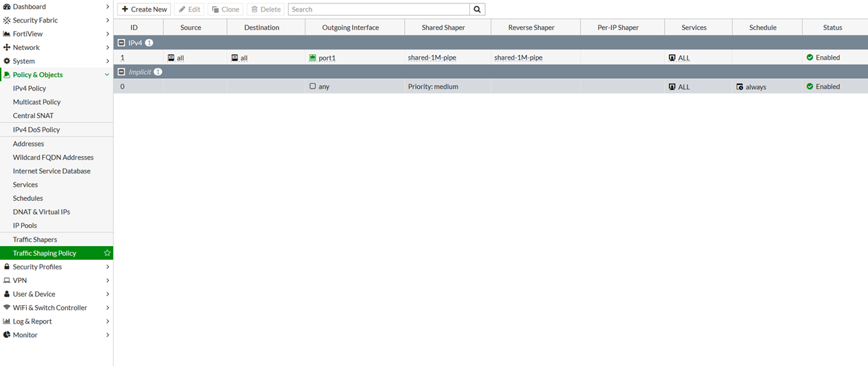Click the source 'all' address icon in row 1
Screen dimensions: 868x366
pyautogui.click(x=171, y=58)
